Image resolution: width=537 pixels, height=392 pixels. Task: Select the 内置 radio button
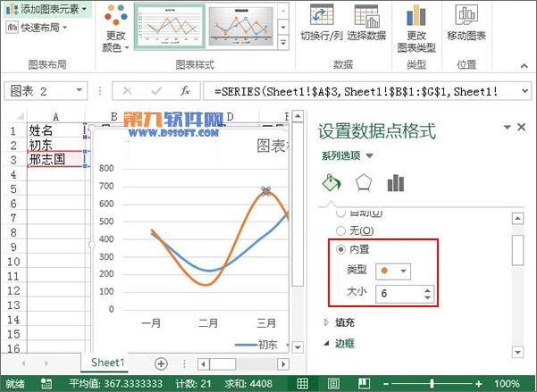(x=340, y=249)
